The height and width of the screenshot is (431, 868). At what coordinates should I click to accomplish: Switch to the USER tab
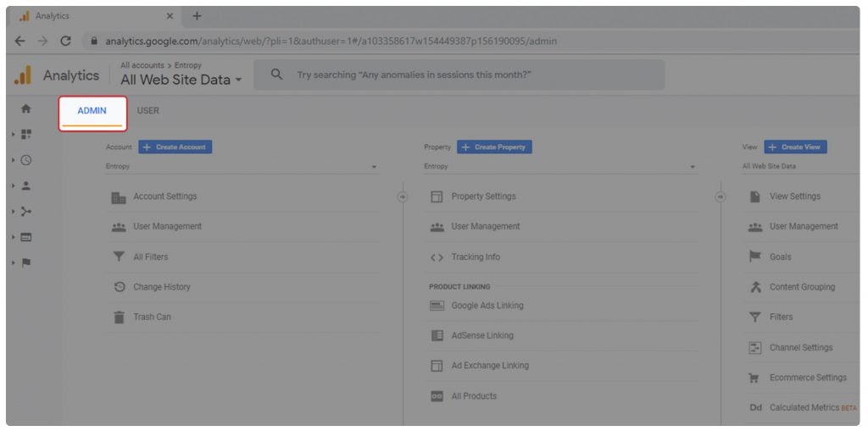tap(147, 111)
